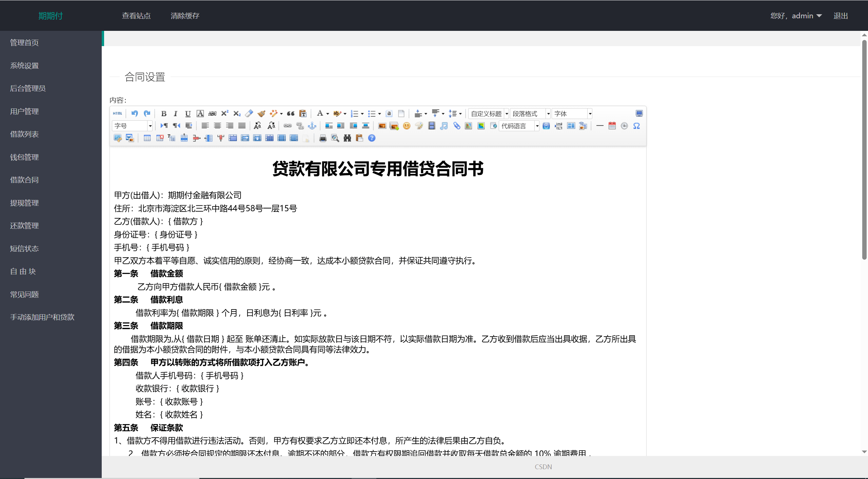868x479 pixels.
Task: Go to 用户管理 in the sidebar
Action: point(24,111)
